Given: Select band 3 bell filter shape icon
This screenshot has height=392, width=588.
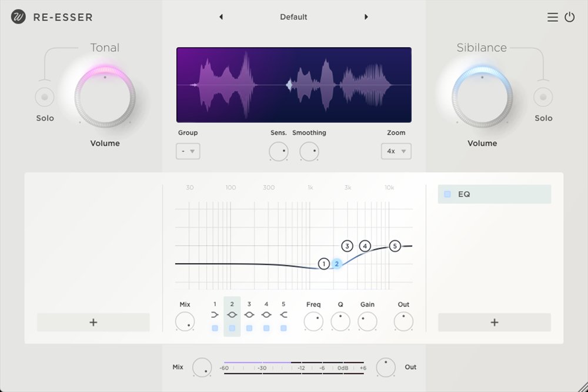Looking at the screenshot, I should pyautogui.click(x=249, y=315).
